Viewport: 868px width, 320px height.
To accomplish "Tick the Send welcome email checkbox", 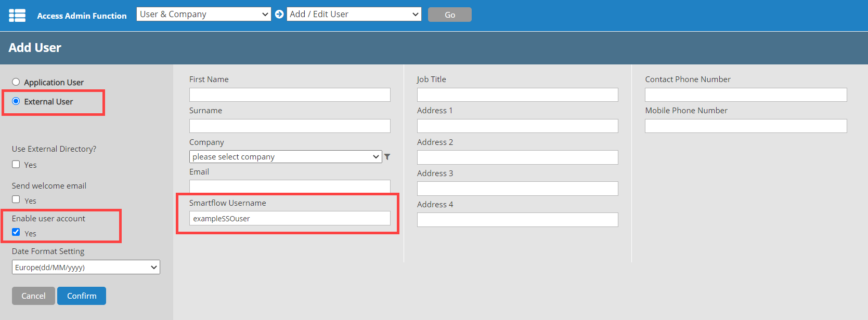I will 16,199.
